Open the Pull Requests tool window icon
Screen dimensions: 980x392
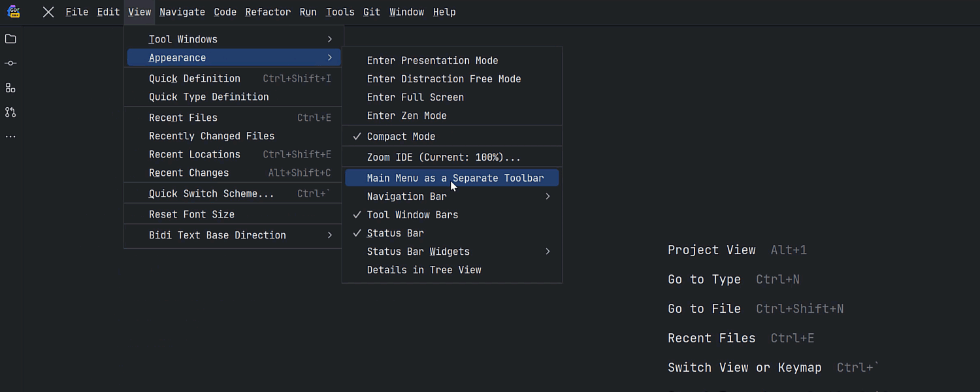[x=10, y=112]
